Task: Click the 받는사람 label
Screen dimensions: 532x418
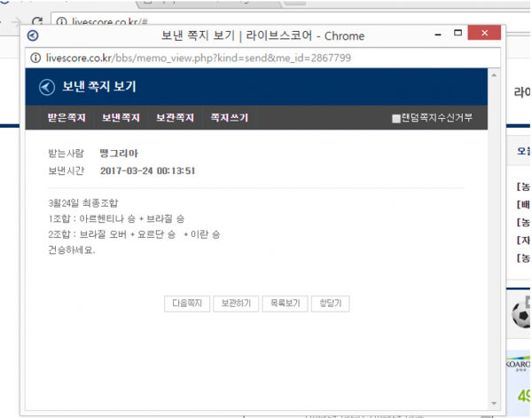Action: tap(66, 154)
